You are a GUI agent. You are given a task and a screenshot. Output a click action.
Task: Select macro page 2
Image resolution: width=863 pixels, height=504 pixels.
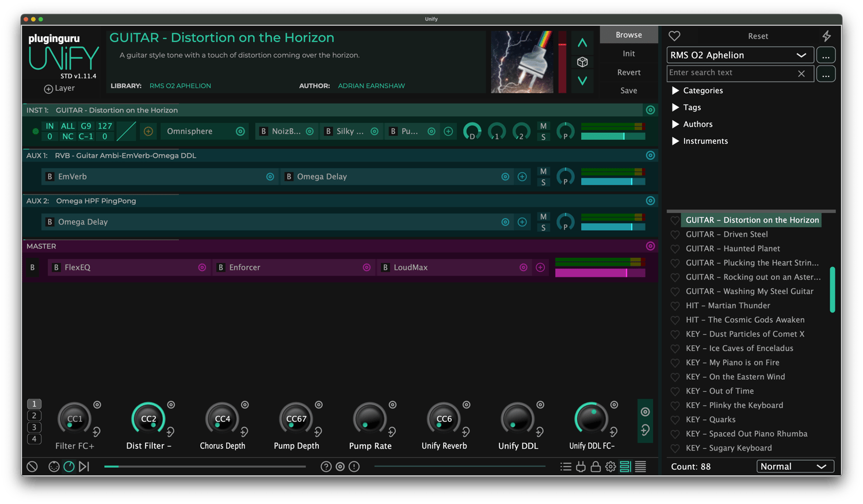(34, 415)
